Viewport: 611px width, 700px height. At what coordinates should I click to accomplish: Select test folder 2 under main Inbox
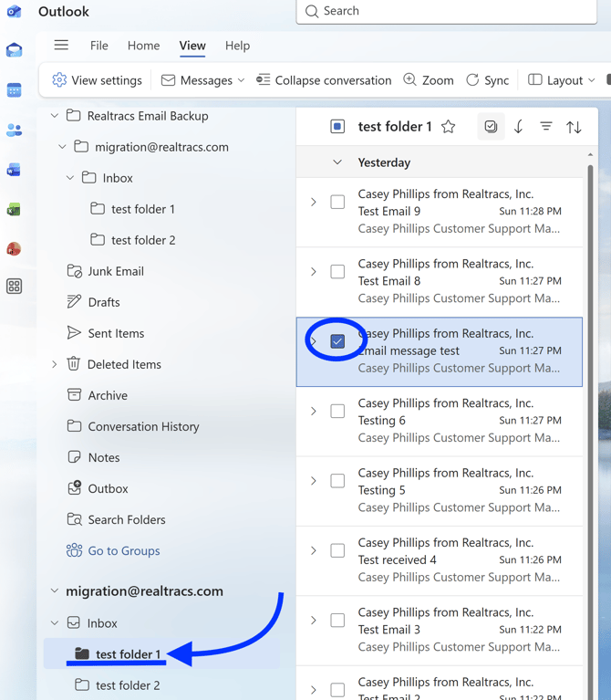pyautogui.click(x=118, y=685)
